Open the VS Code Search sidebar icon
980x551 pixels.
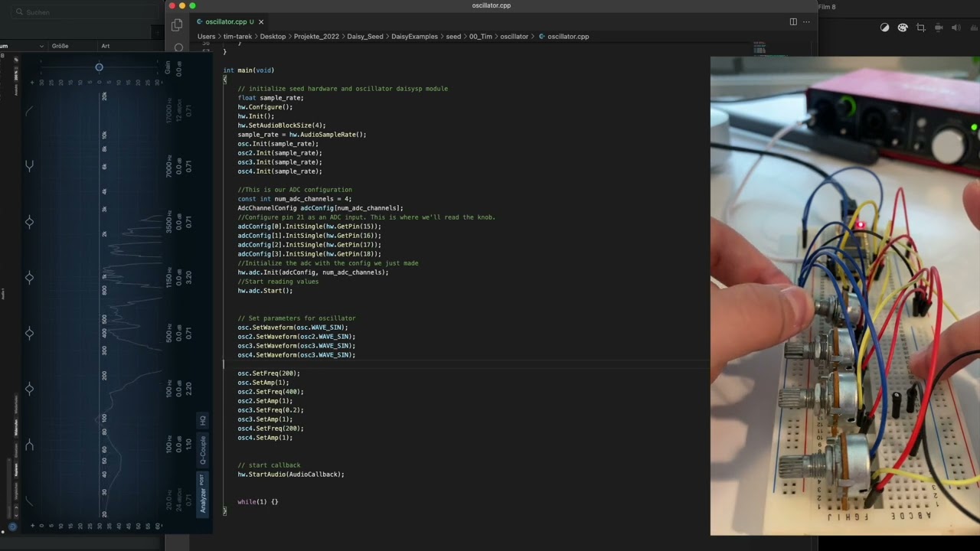tap(178, 47)
